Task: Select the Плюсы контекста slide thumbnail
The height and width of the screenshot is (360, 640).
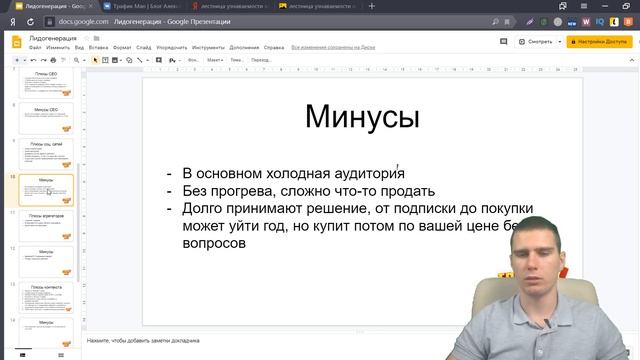Action: [46, 298]
